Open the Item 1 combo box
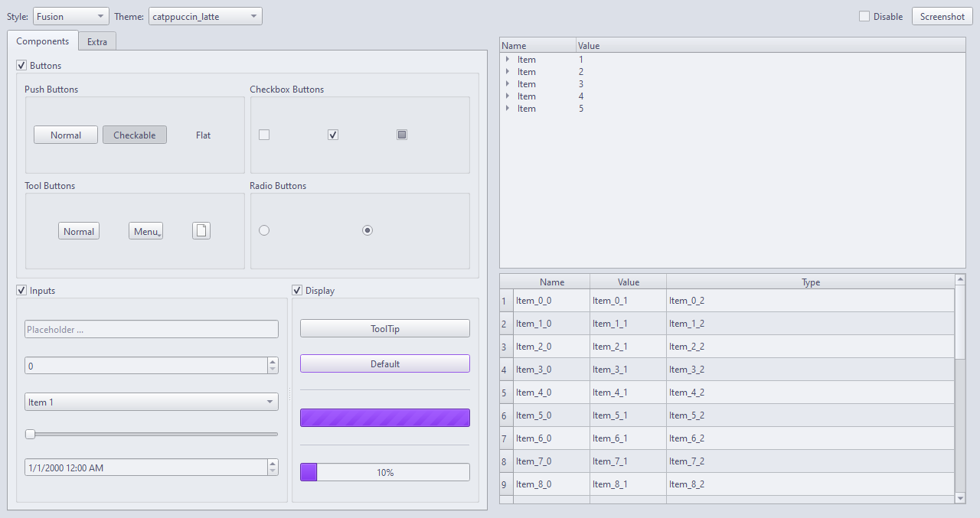This screenshot has height=518, width=980. click(152, 402)
